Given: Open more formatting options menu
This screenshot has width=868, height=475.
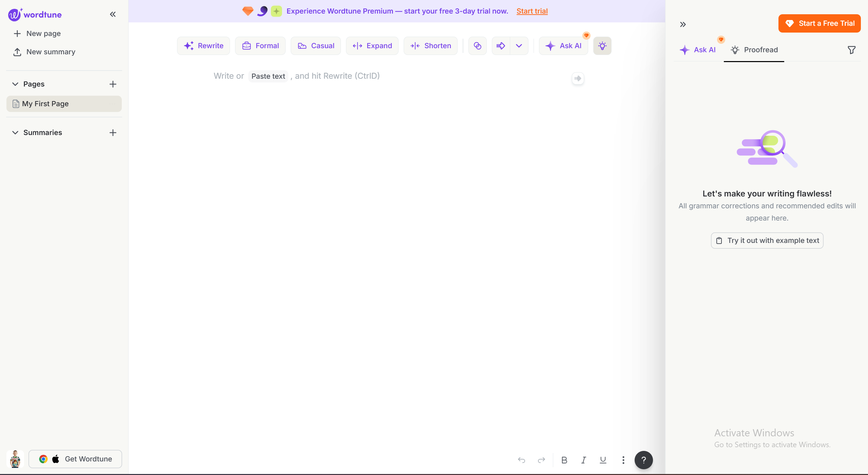Looking at the screenshot, I should [623, 460].
